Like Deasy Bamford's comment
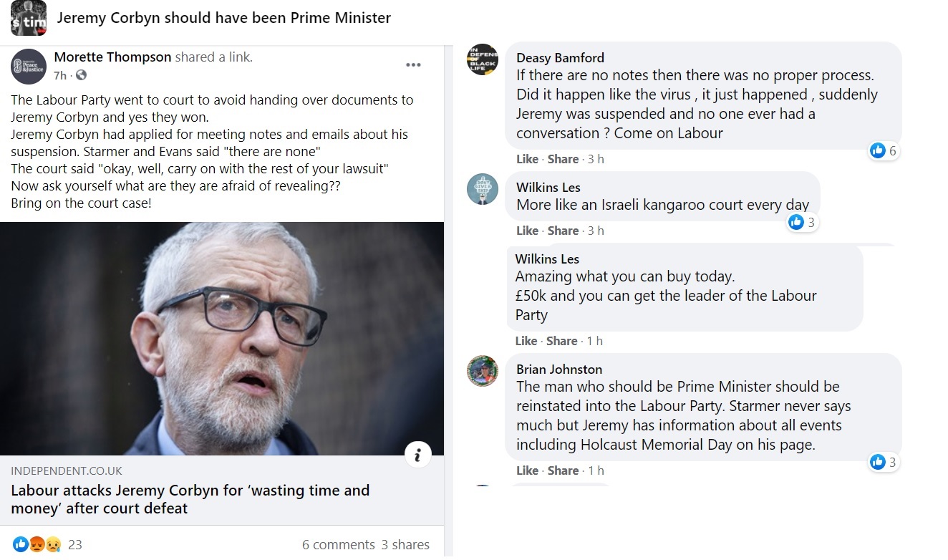The image size is (948, 560). click(527, 159)
